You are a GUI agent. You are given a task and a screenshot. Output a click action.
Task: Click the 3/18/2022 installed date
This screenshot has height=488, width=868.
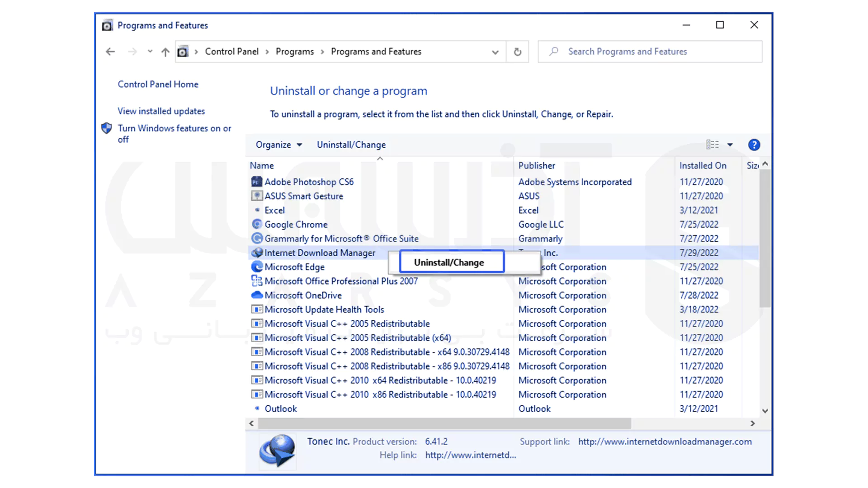click(698, 309)
